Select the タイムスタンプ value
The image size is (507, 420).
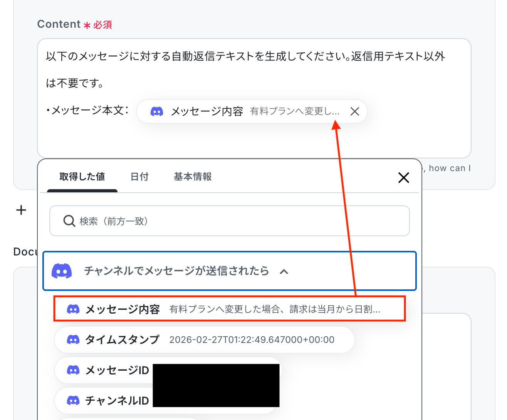click(x=204, y=339)
